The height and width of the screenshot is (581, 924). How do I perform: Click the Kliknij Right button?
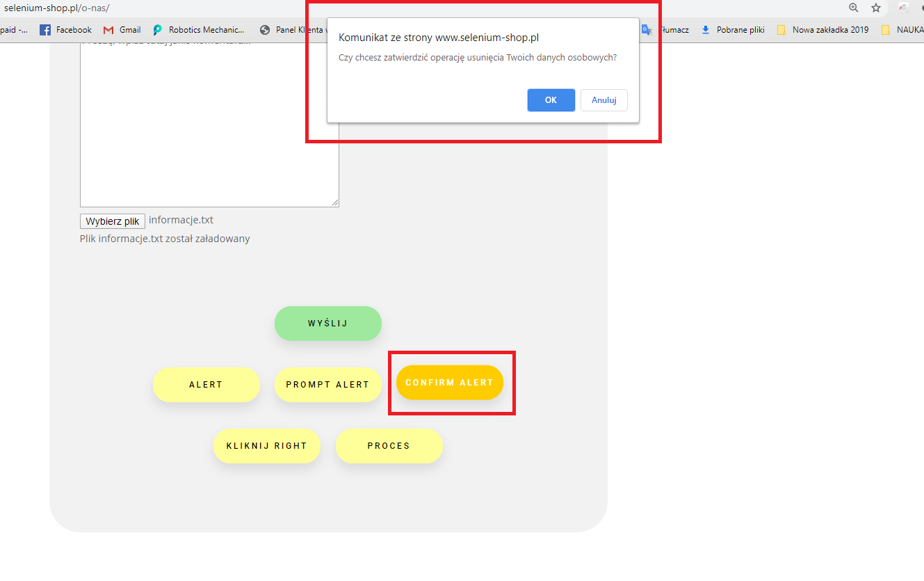(266, 446)
